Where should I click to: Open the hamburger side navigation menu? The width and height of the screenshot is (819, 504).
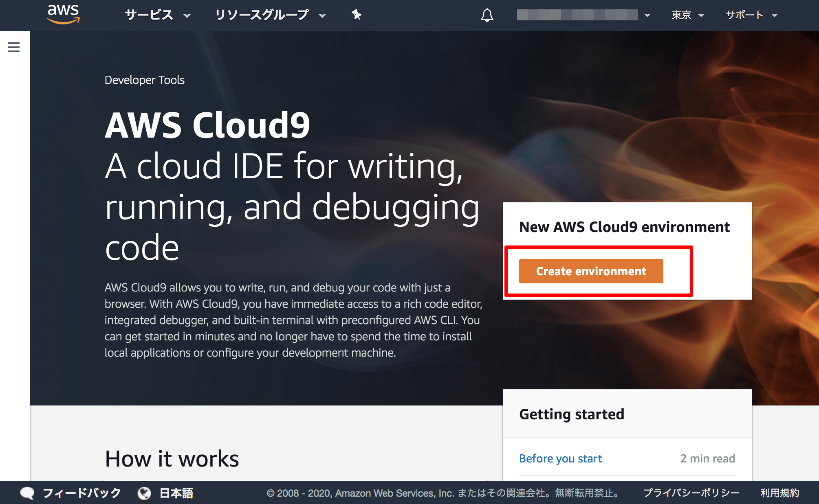(14, 47)
